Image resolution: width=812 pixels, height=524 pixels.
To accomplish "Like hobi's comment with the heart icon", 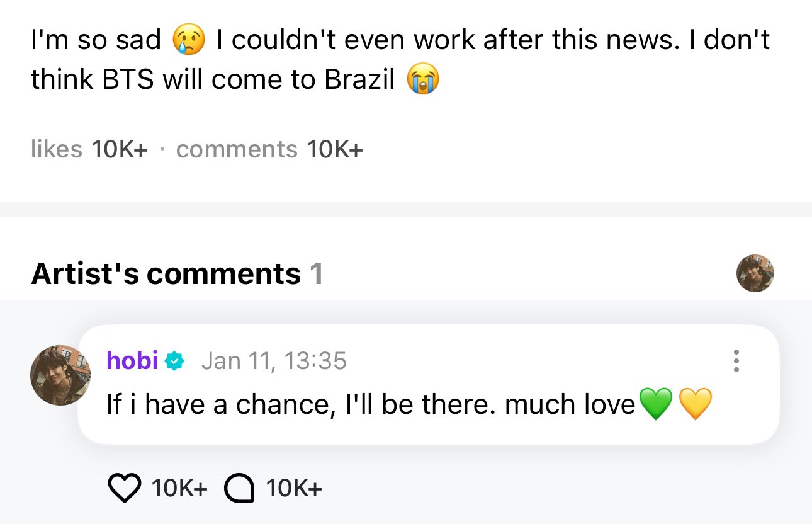I will (125, 488).
